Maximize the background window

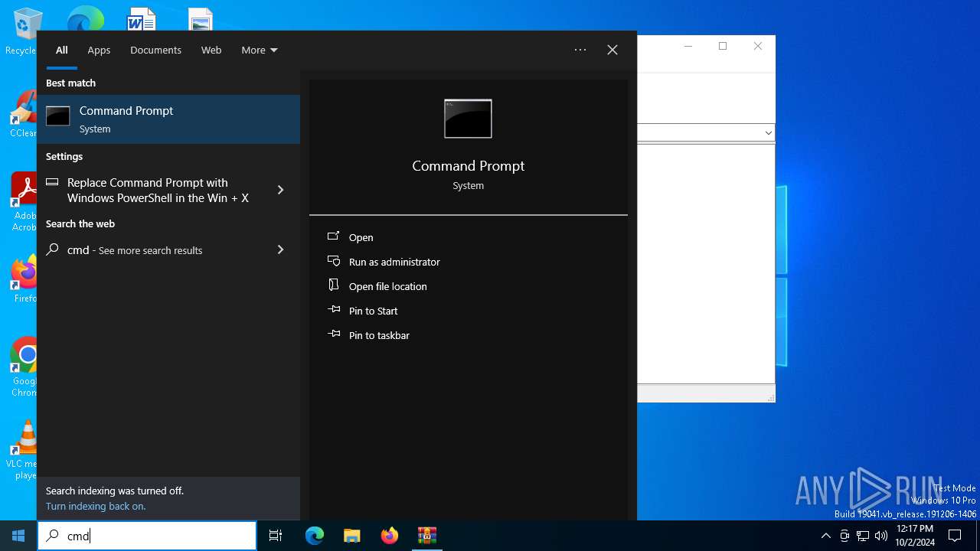click(723, 46)
